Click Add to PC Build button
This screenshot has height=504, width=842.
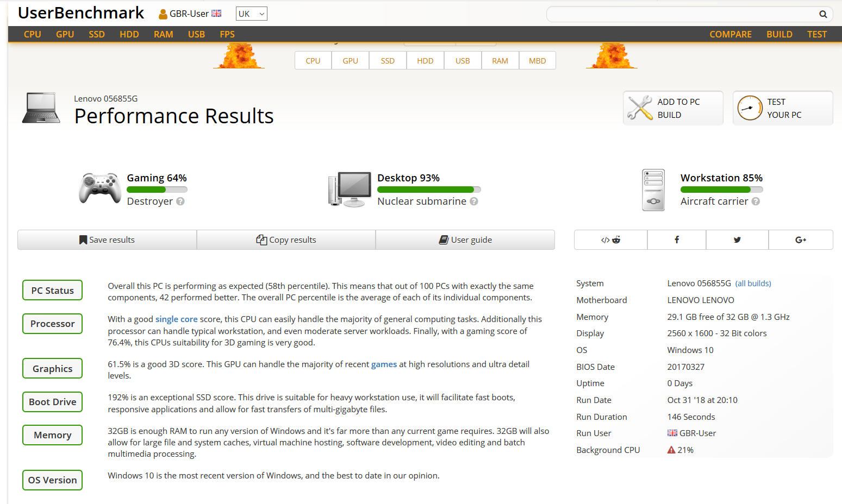coord(673,108)
